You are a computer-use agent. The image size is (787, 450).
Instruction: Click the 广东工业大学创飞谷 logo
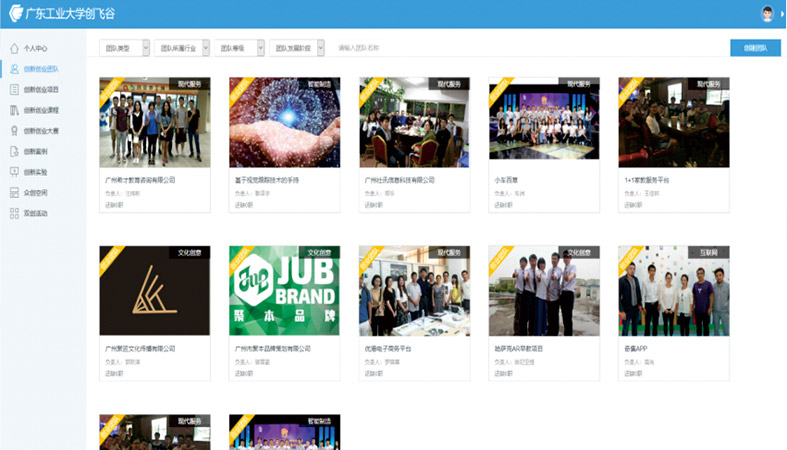[x=62, y=13]
